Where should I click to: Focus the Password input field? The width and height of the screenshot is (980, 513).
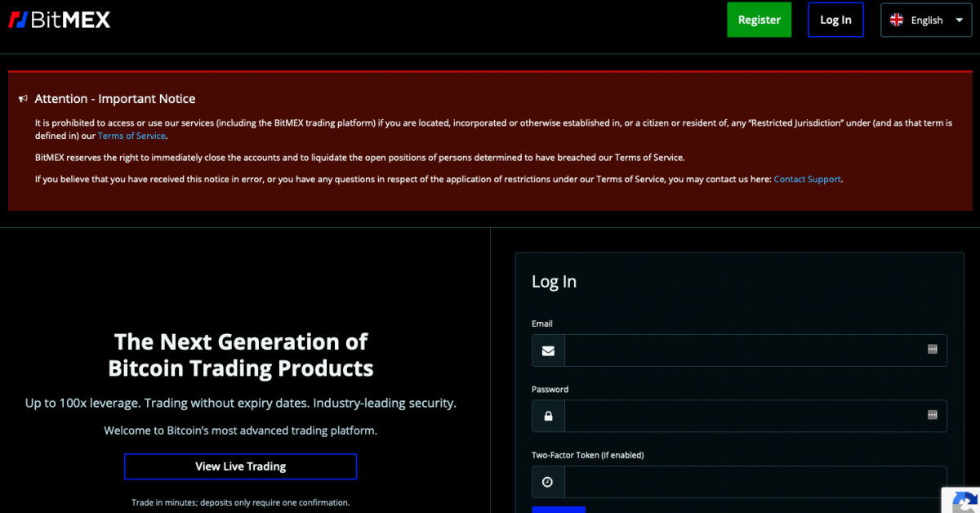[x=755, y=416]
